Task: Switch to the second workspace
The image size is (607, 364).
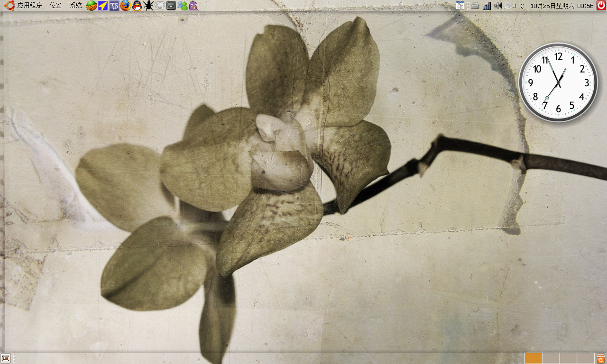Action: [551, 358]
